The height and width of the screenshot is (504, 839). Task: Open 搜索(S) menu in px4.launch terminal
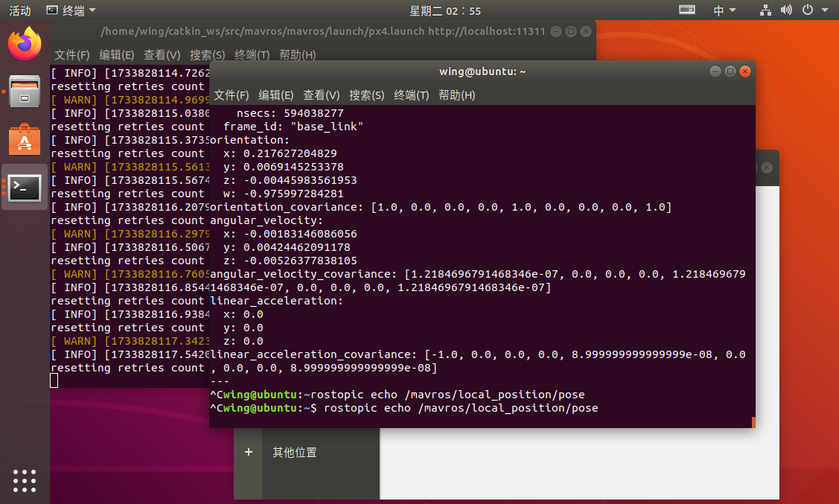208,54
